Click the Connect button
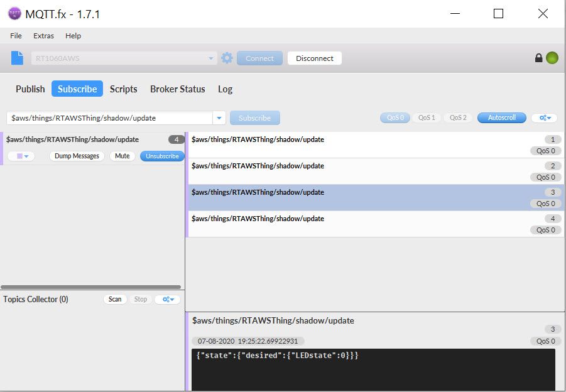 click(259, 58)
